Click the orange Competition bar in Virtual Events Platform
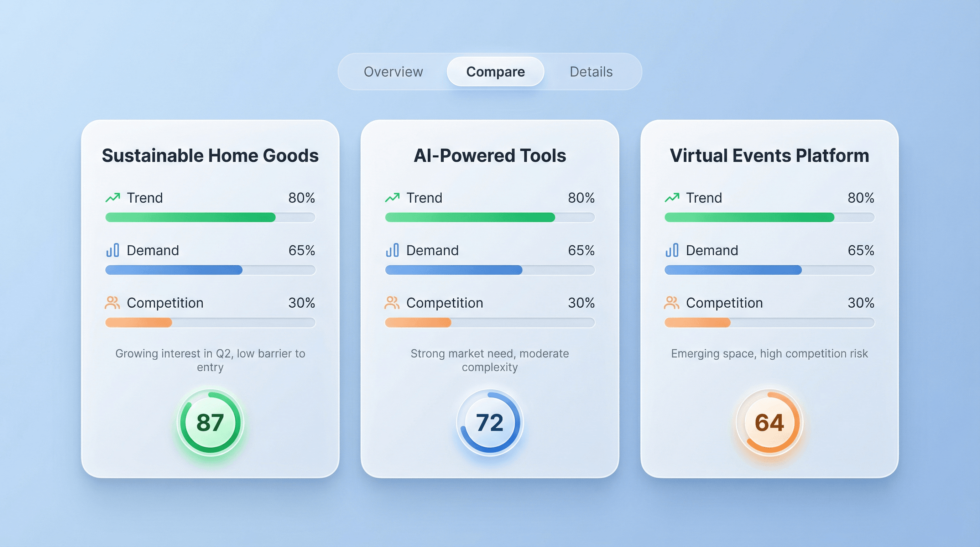 click(x=697, y=323)
